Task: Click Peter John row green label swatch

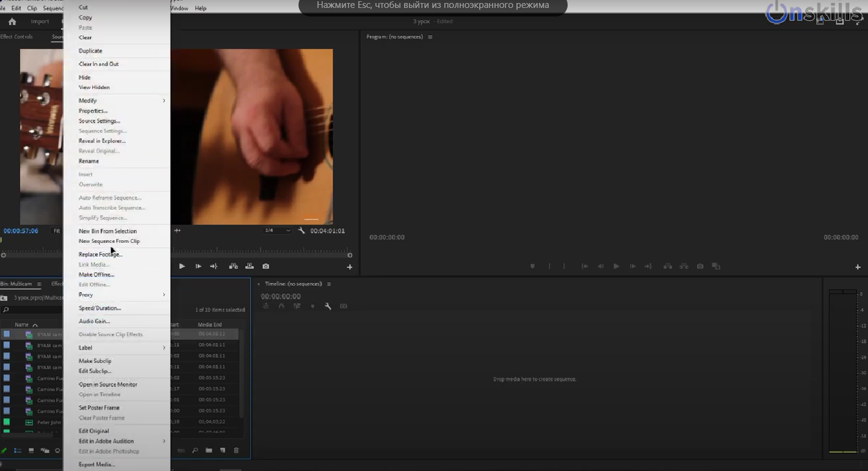Action: coord(6,422)
